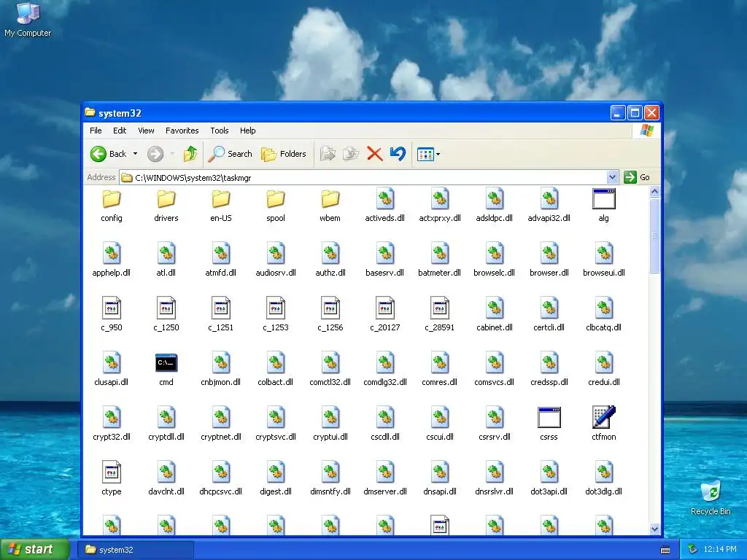
Task: Select the activeds.dll file
Action: [x=385, y=206]
